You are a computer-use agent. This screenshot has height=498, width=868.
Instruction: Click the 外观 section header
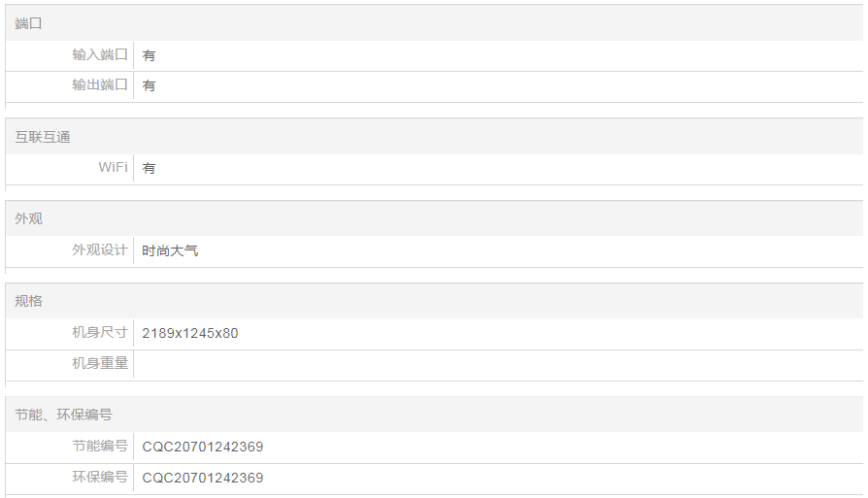point(29,218)
